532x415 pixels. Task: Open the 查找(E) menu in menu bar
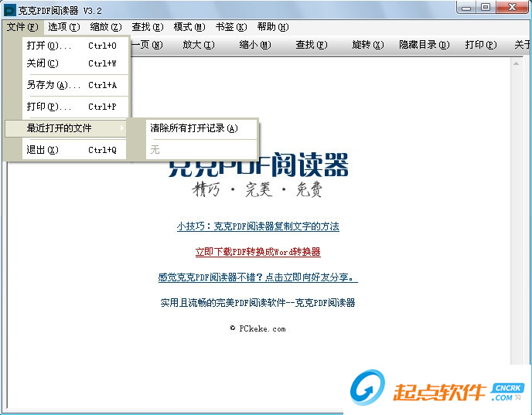tap(148, 27)
